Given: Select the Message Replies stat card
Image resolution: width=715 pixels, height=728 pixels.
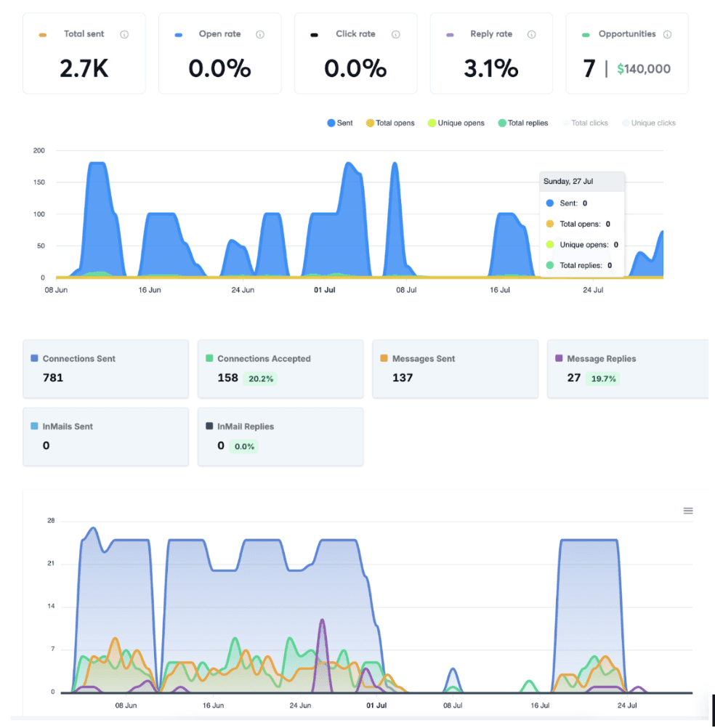Looking at the screenshot, I should 629,368.
